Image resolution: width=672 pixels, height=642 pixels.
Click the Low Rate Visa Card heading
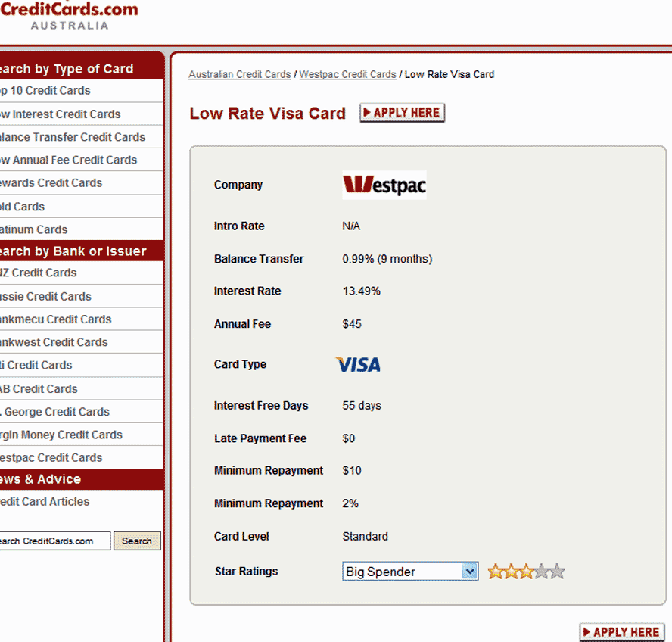point(267,114)
